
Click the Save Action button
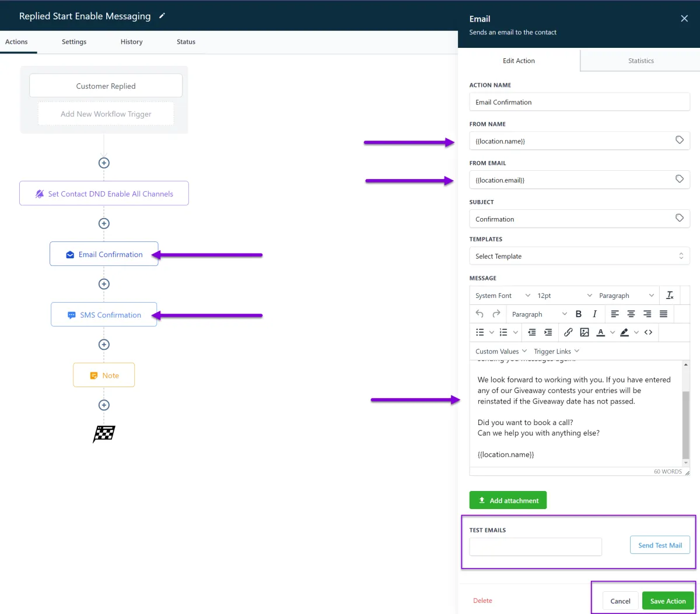(x=668, y=601)
